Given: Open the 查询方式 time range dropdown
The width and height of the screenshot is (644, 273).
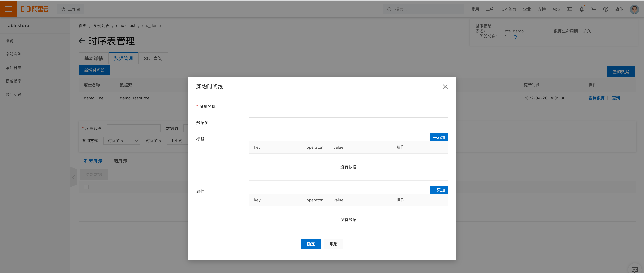Looking at the screenshot, I should 122,140.
